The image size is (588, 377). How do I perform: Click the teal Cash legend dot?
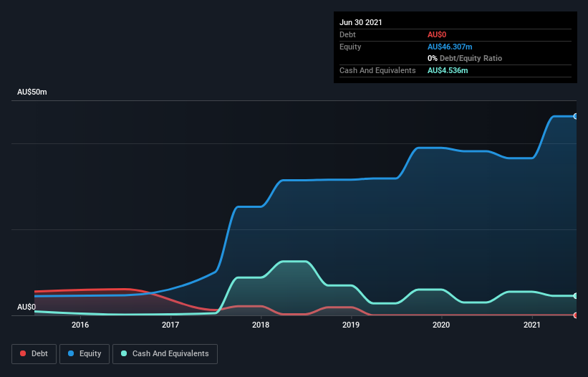click(124, 353)
